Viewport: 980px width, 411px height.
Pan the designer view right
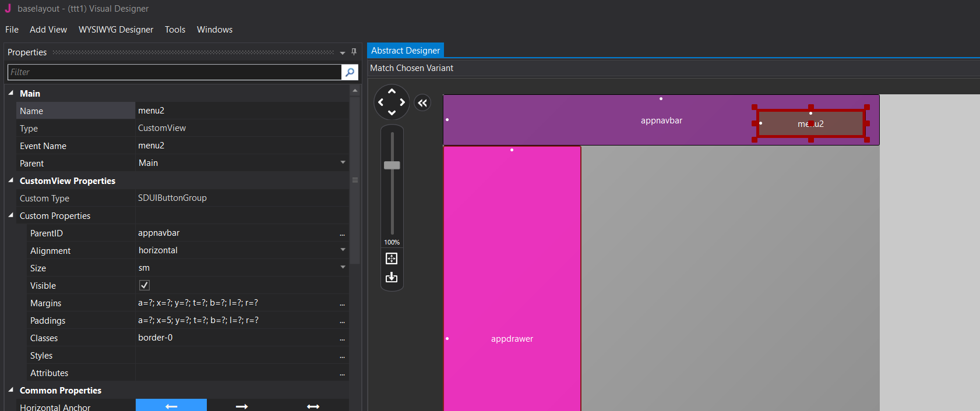(402, 102)
